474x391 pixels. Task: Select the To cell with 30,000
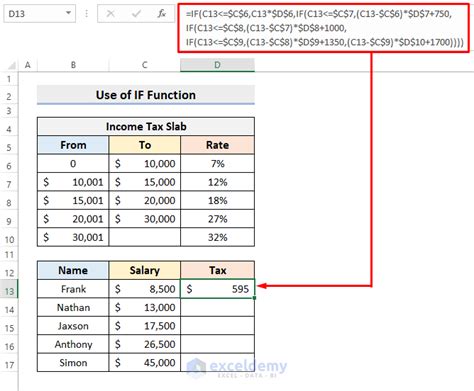[x=145, y=219]
